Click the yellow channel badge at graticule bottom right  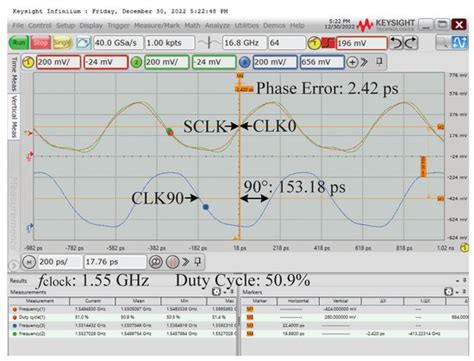(x=464, y=248)
